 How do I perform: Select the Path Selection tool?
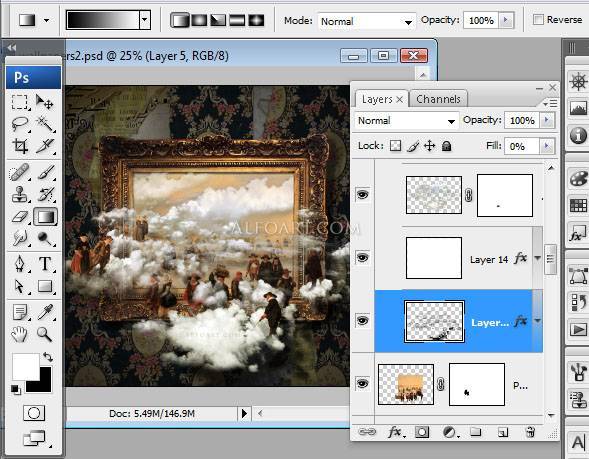click(20, 286)
